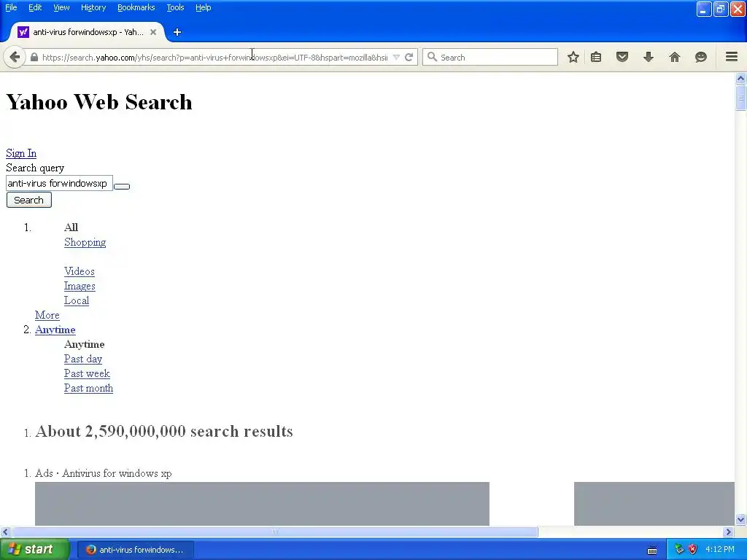Click the 4:12 PM system clock

pos(720,550)
